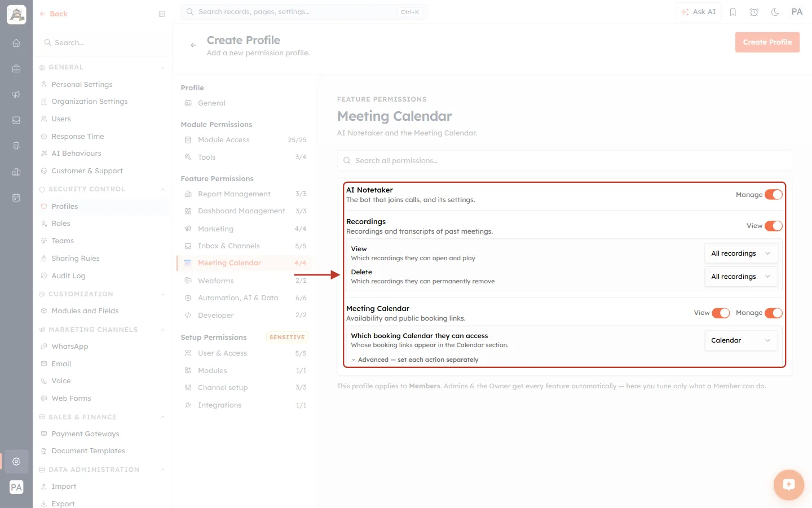Toggle Meeting Calendar Manage switch
Screen dimensions: 812x508
point(774,313)
